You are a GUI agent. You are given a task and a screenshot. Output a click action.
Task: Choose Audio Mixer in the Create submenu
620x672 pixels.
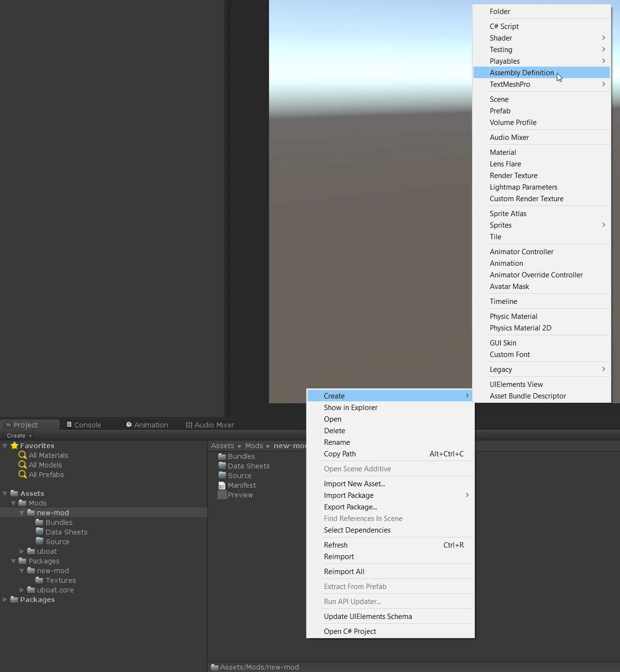[541, 137]
